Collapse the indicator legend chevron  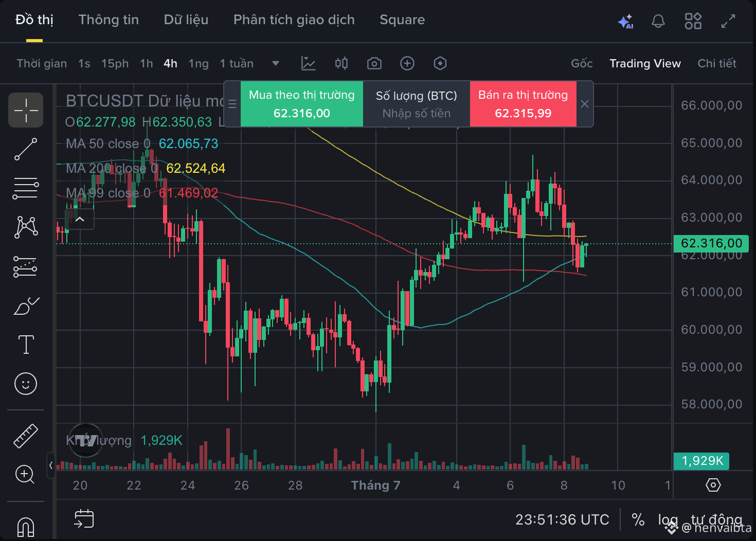[x=80, y=219]
